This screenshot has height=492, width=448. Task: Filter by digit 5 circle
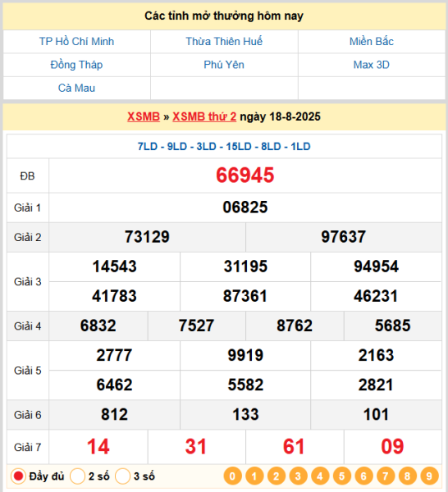click(x=342, y=476)
